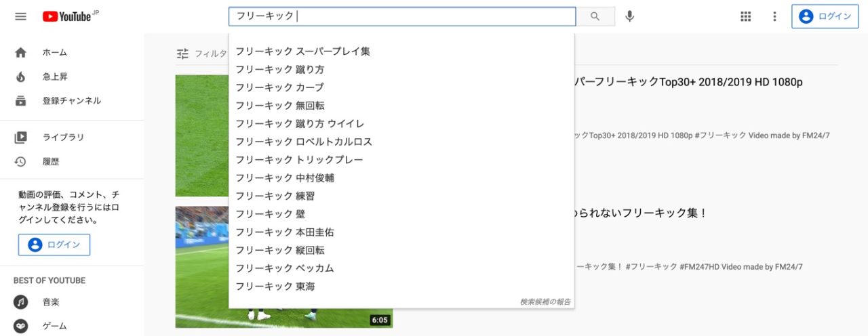The width and height of the screenshot is (868, 336).
Task: Open the filter options icon
Action: click(182, 54)
